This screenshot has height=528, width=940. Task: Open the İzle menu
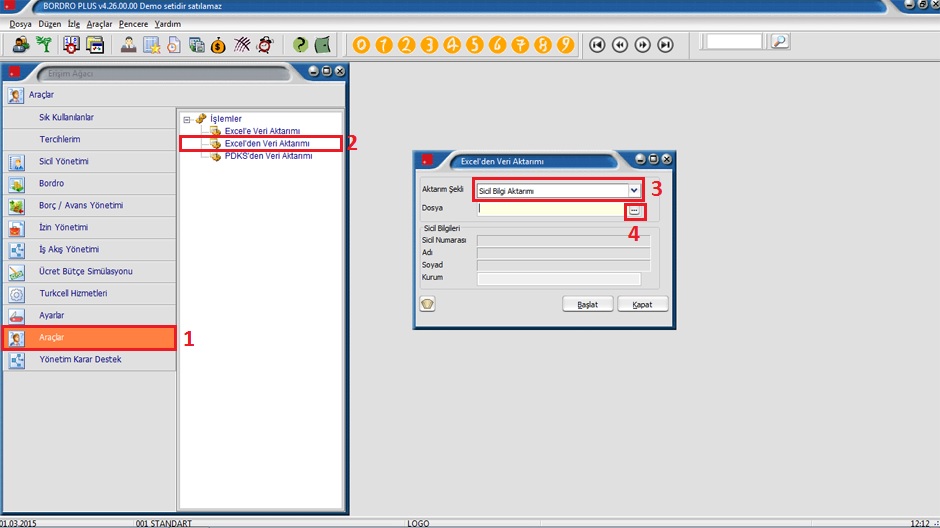click(74, 24)
